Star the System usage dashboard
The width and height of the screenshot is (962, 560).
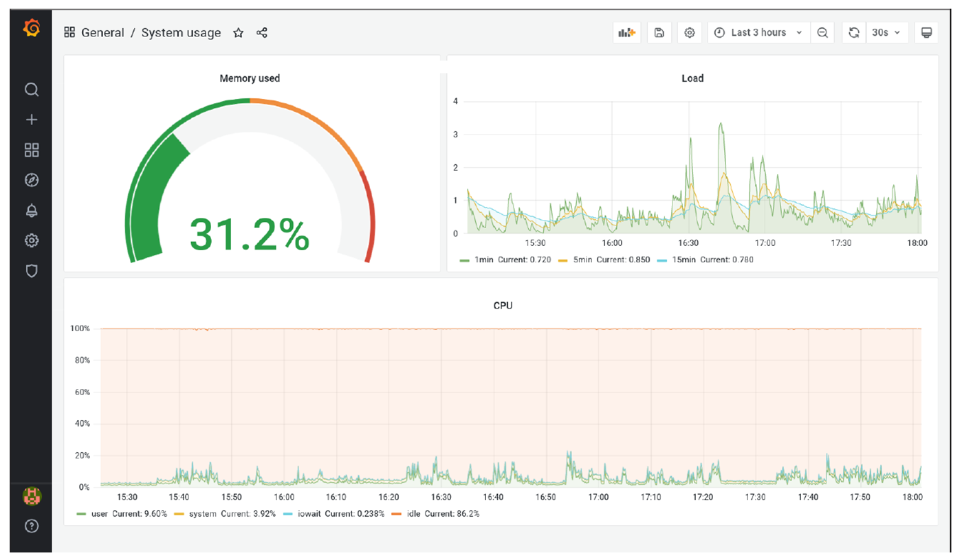click(238, 32)
